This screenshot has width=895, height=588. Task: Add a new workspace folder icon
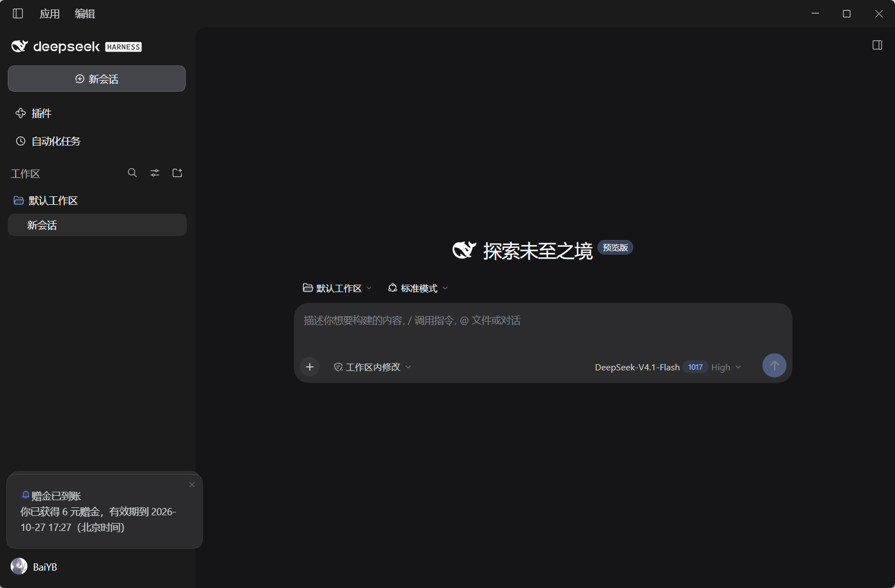pyautogui.click(x=177, y=173)
